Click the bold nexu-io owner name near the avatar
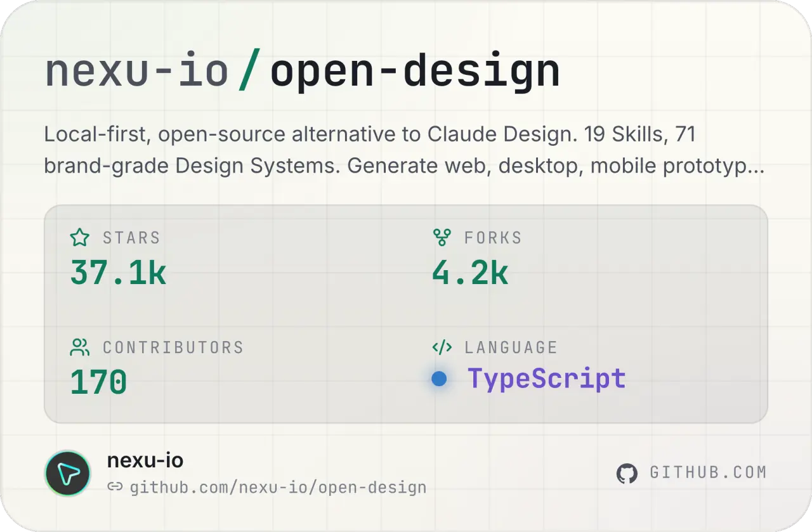 click(145, 460)
